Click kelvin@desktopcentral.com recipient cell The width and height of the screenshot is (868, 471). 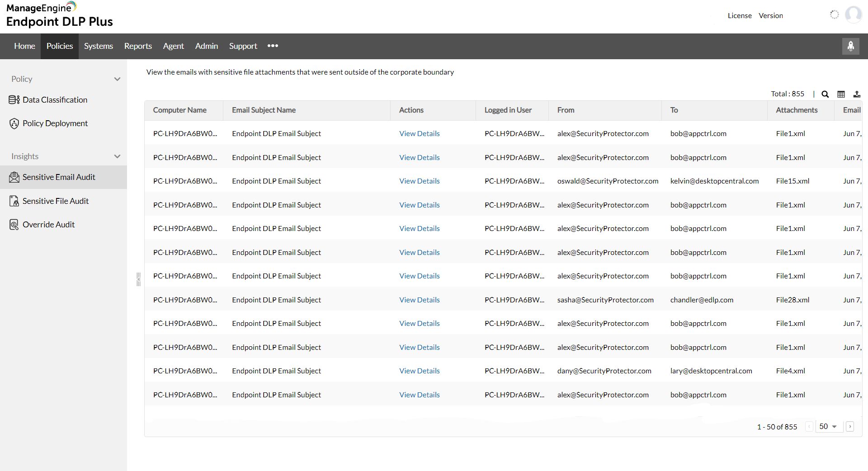tap(714, 181)
